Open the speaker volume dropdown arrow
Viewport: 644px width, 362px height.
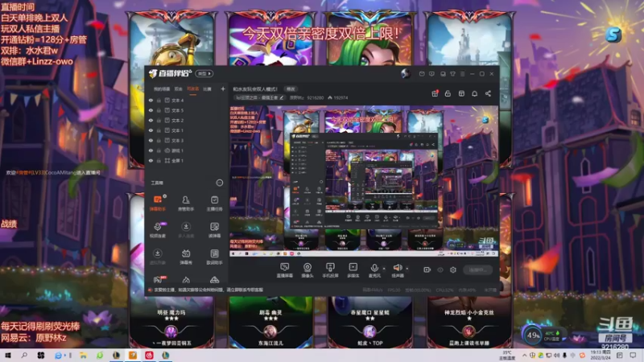[x=407, y=269]
